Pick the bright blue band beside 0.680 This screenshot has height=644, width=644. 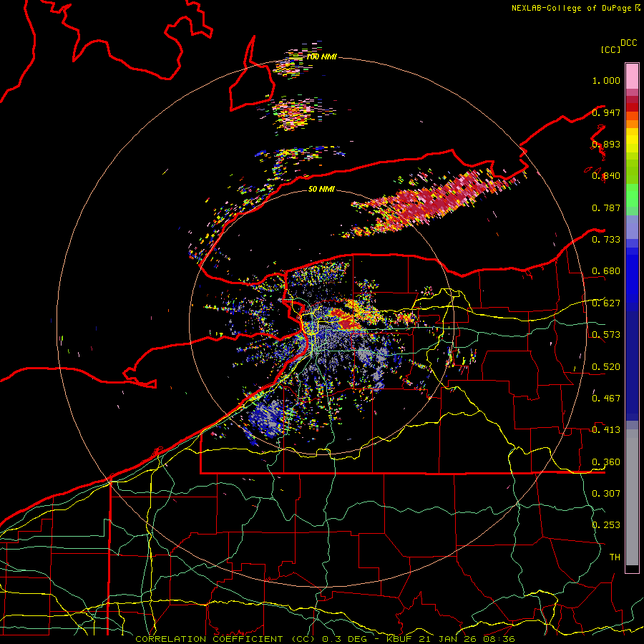(x=632, y=275)
